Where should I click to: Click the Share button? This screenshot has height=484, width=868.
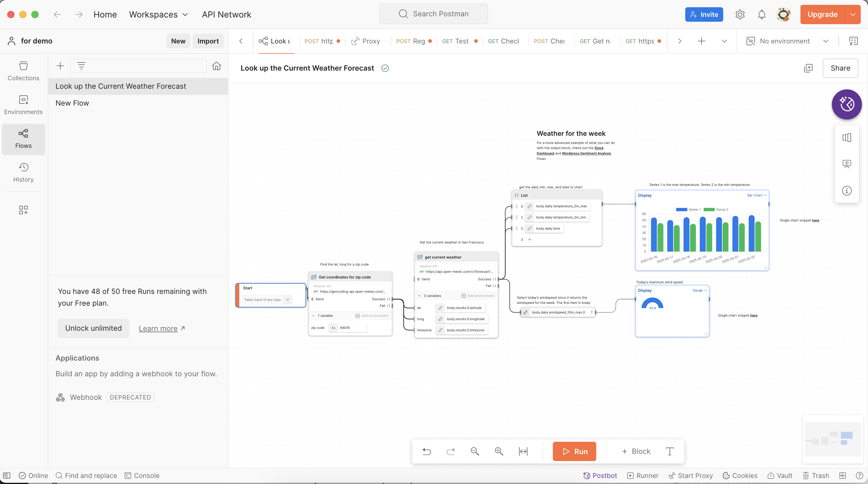coord(840,68)
